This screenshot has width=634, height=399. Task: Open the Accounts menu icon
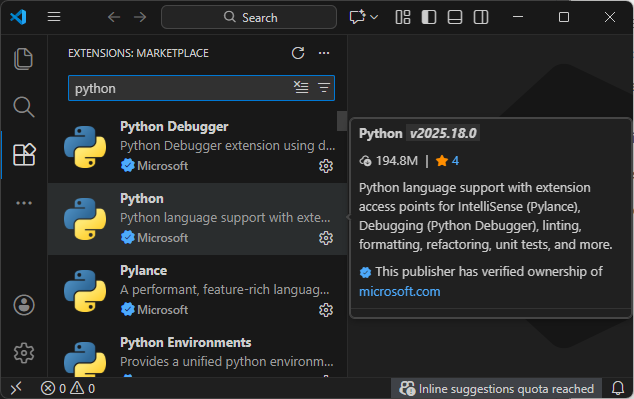(x=24, y=305)
